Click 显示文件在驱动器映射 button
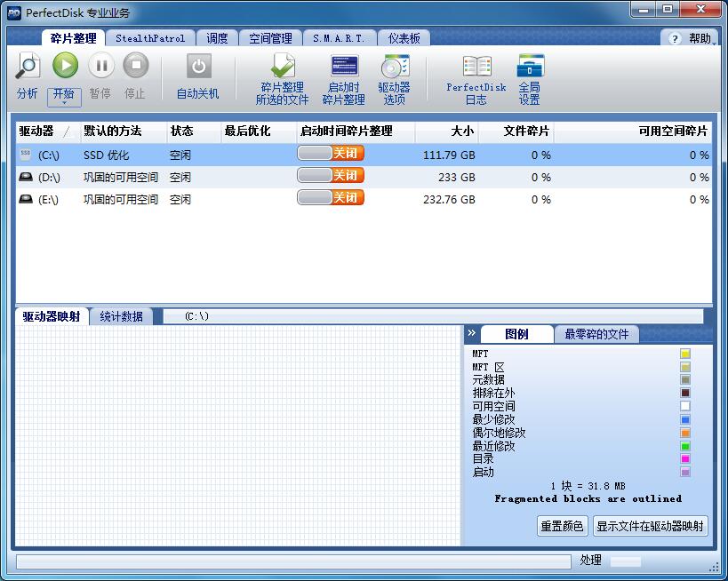This screenshot has height=581, width=728. (650, 525)
